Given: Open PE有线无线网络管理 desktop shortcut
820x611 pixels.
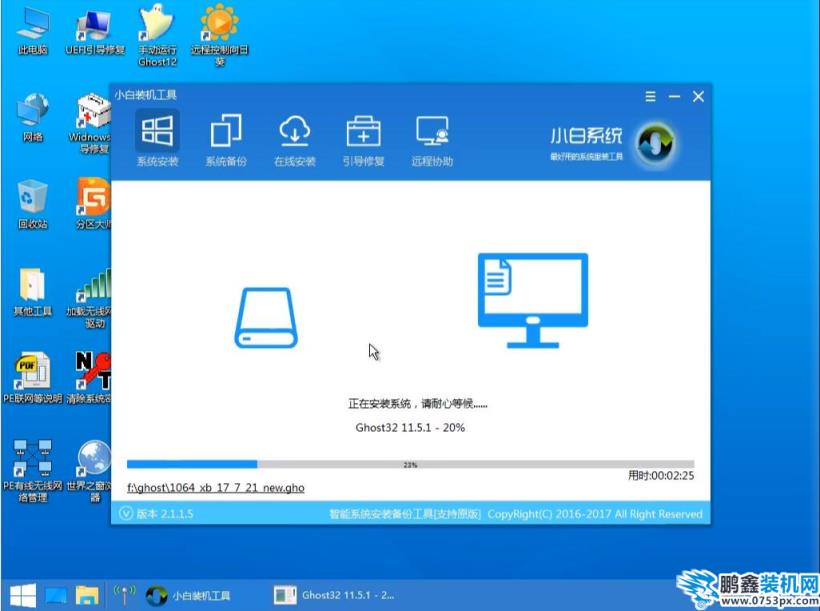Looking at the screenshot, I should (x=32, y=471).
